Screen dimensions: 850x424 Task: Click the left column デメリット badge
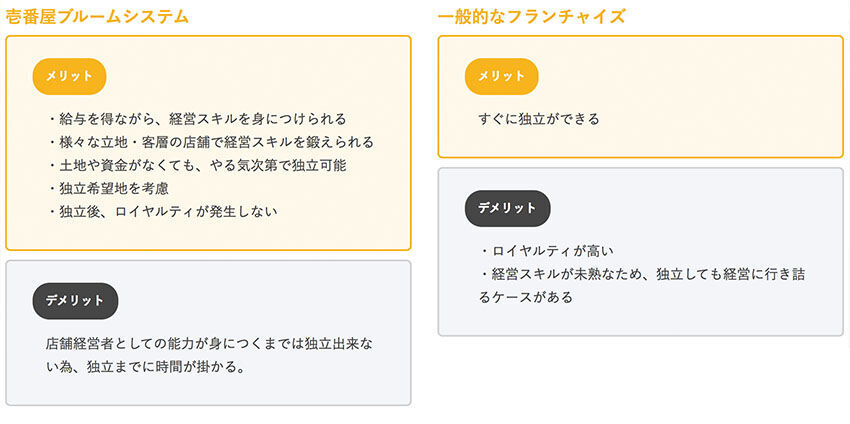point(75,300)
